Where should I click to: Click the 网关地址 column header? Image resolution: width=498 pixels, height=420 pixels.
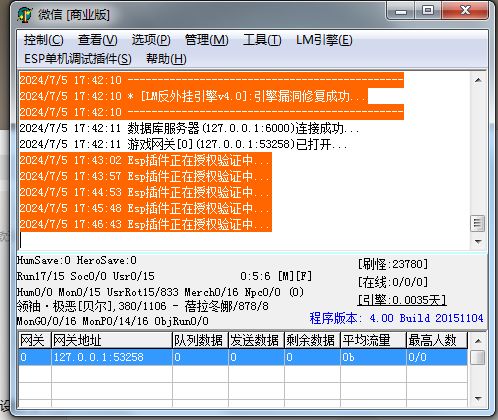(x=112, y=340)
